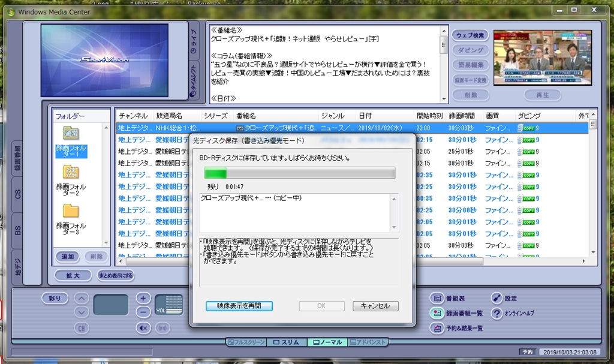This screenshot has height=364, width=614.
Task: Switch to the タイムシフト side tab
Action: point(194,81)
